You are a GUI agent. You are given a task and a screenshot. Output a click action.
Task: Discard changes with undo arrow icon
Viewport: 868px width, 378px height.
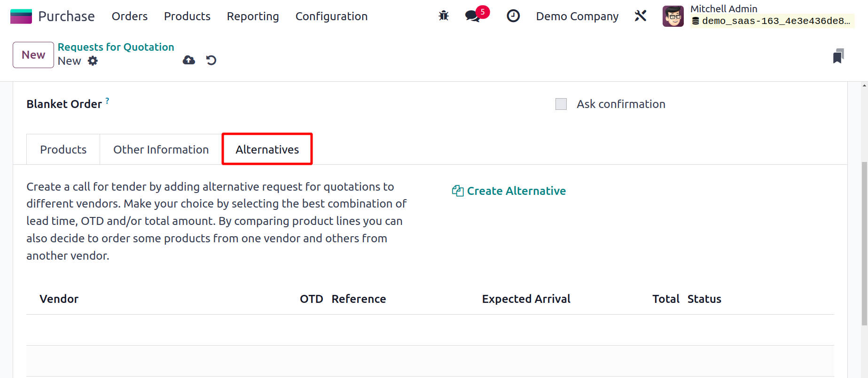coord(211,60)
